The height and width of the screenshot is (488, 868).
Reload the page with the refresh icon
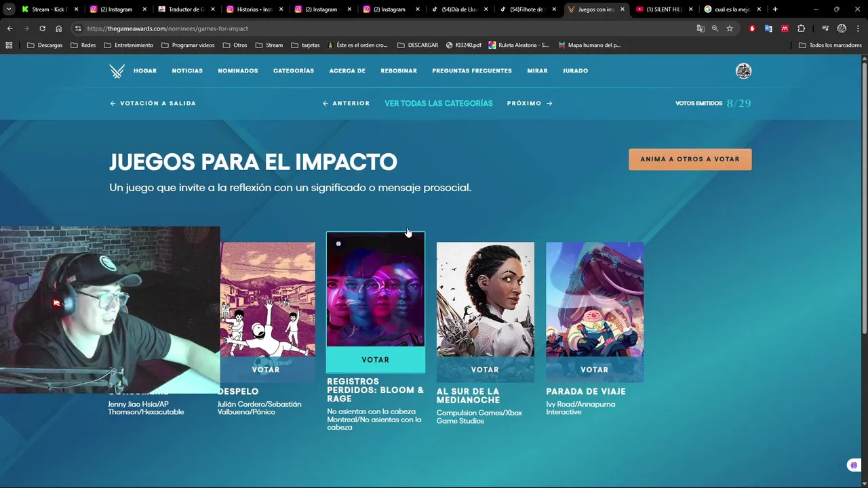pos(42,28)
